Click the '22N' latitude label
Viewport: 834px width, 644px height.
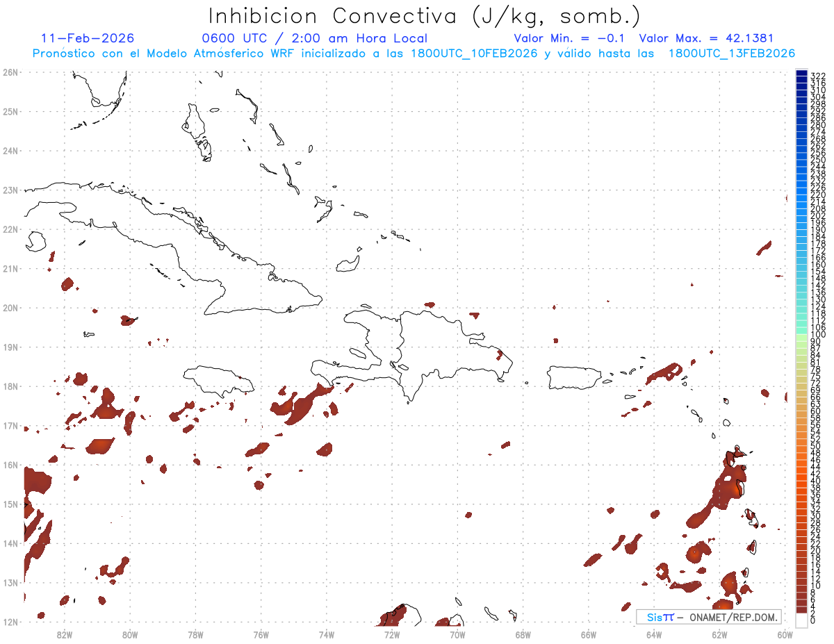pyautogui.click(x=10, y=229)
